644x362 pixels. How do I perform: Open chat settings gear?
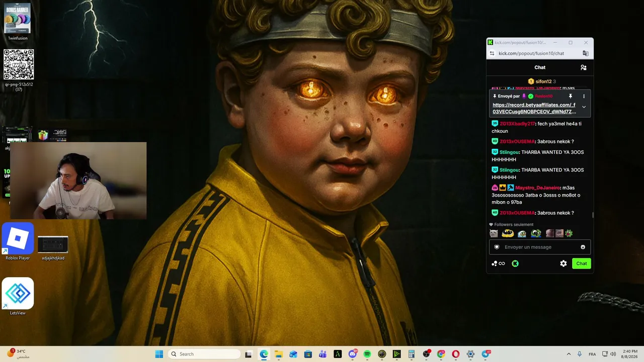click(563, 263)
